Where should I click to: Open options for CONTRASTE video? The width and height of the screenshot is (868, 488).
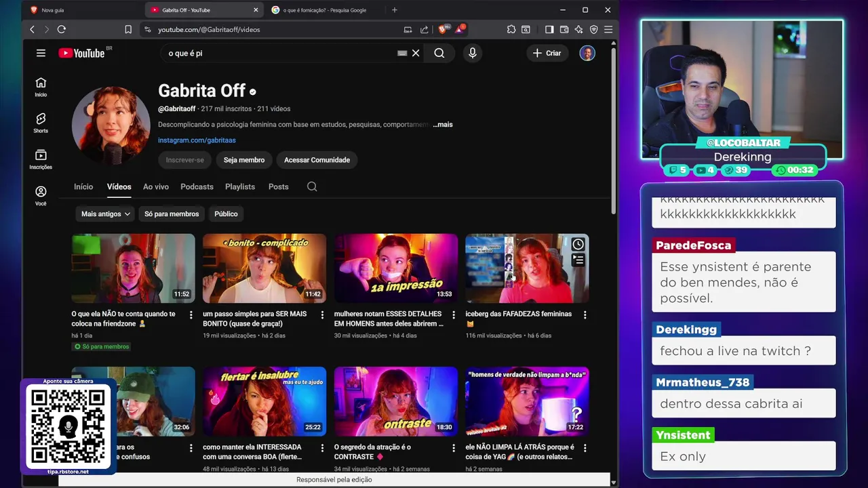click(x=454, y=448)
